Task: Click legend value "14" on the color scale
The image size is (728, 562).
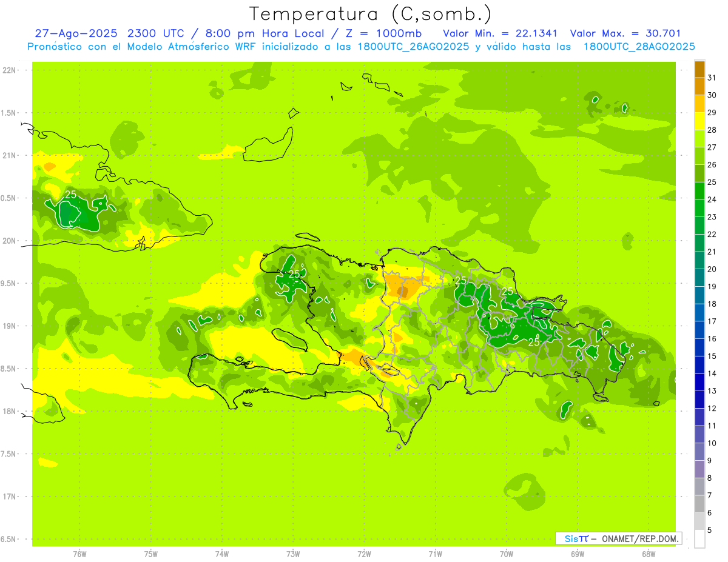Action: coord(712,373)
